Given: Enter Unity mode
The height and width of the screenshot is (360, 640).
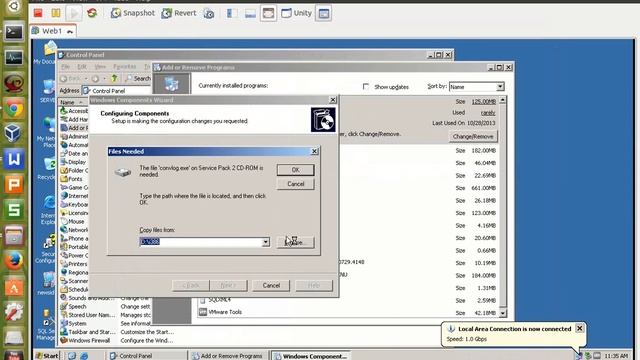Looking at the screenshot, I should click(296, 13).
